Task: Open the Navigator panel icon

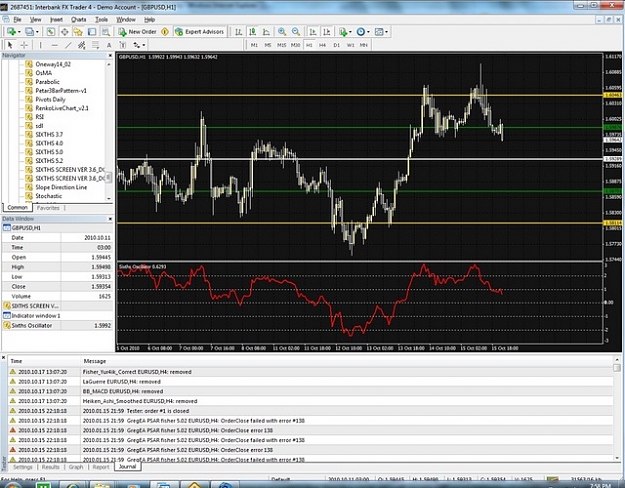Action: coord(78,32)
